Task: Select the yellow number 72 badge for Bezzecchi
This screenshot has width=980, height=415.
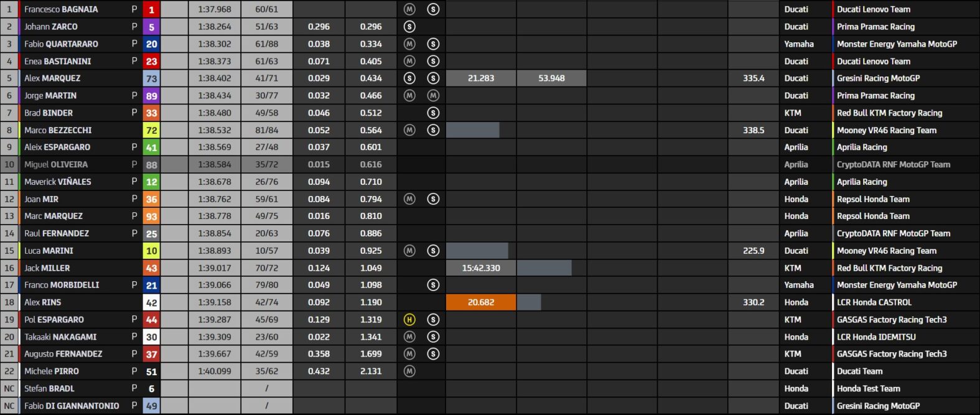Action: (x=151, y=130)
